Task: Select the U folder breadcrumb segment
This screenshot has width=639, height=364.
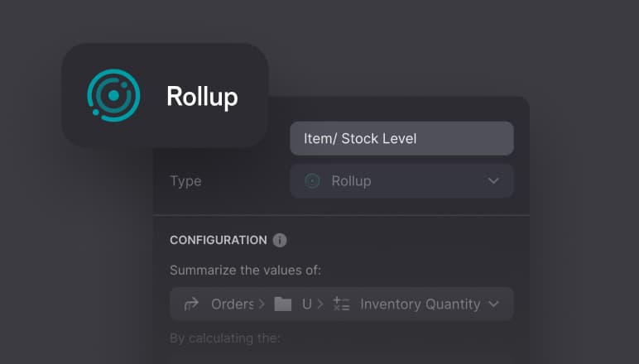Action: click(306, 304)
